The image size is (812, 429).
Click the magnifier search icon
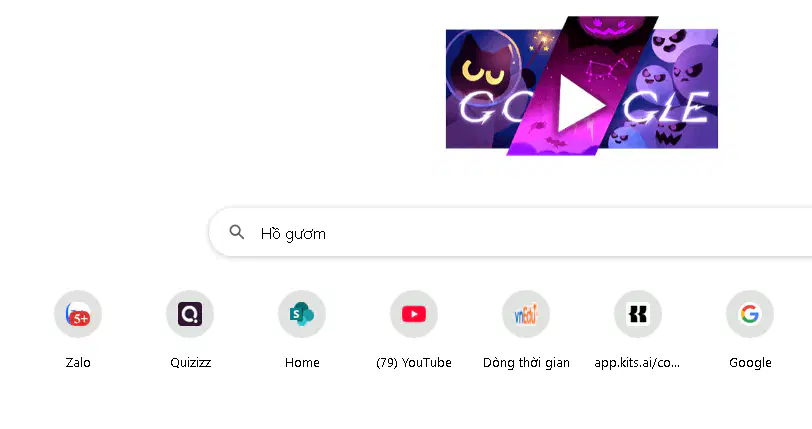click(237, 232)
